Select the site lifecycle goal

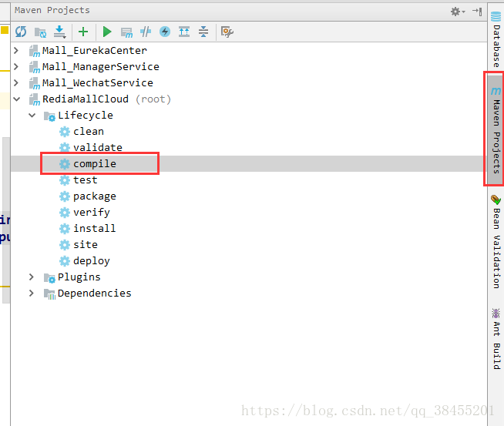click(x=86, y=244)
